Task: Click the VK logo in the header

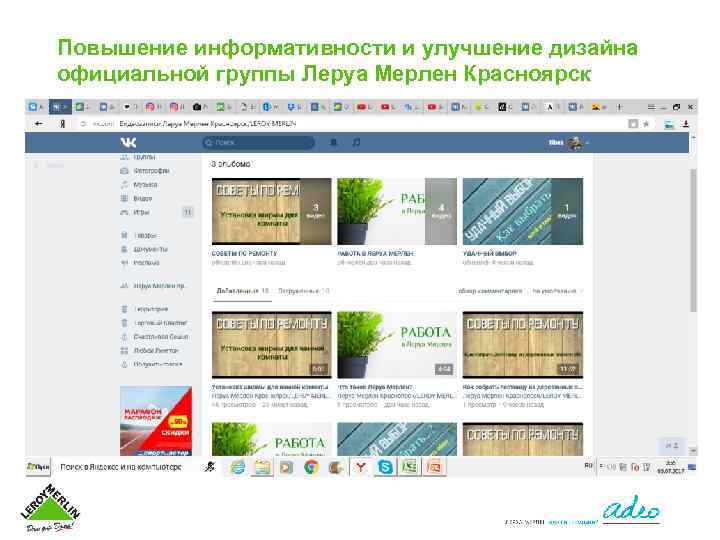Action: click(x=128, y=142)
